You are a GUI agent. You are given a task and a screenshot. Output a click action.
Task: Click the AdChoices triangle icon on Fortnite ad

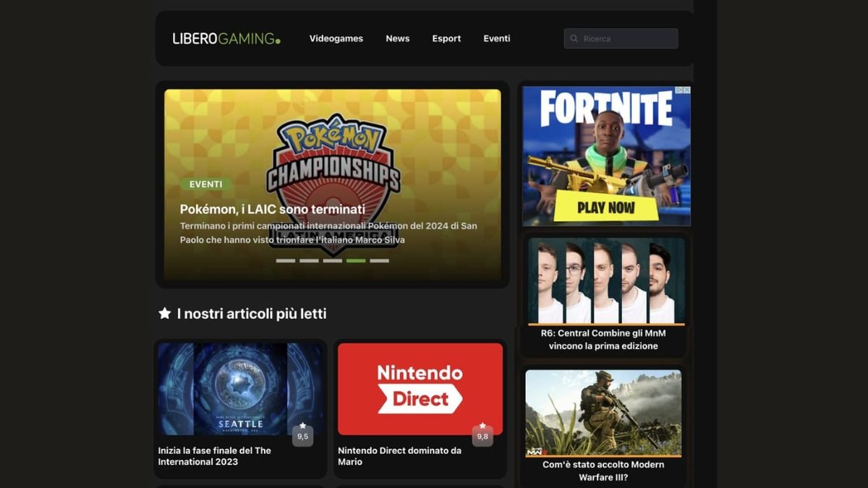pyautogui.click(x=680, y=90)
